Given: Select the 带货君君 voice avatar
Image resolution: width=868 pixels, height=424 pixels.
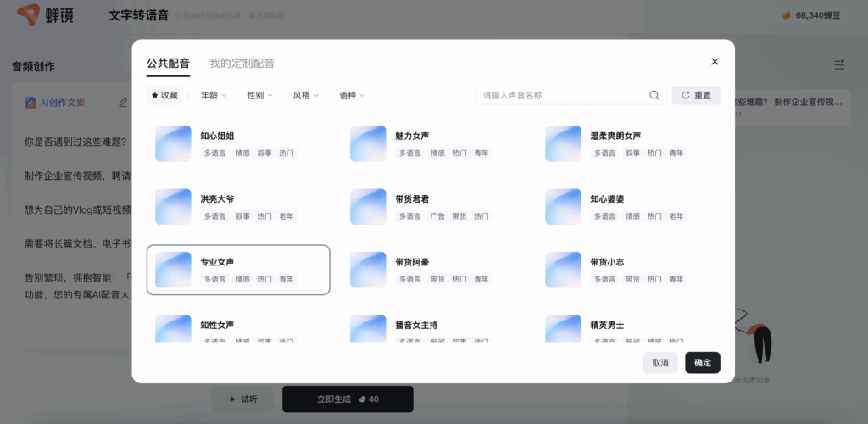Looking at the screenshot, I should click(x=368, y=206).
